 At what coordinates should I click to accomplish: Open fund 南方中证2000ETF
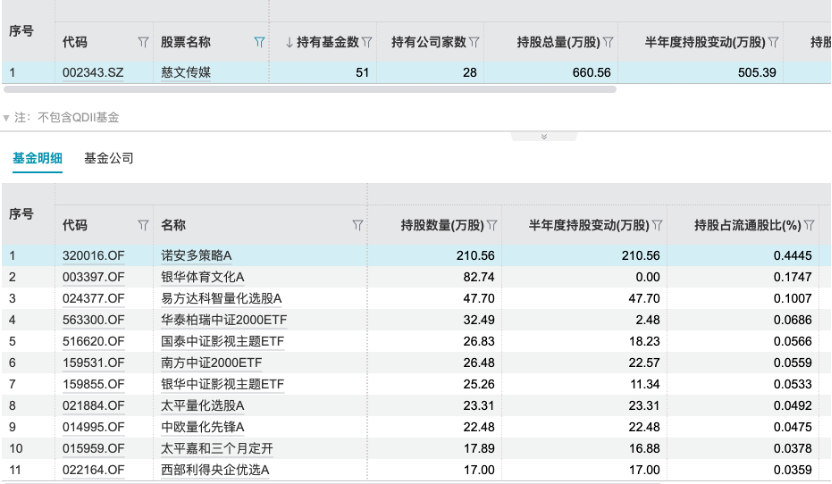pyautogui.click(x=212, y=362)
